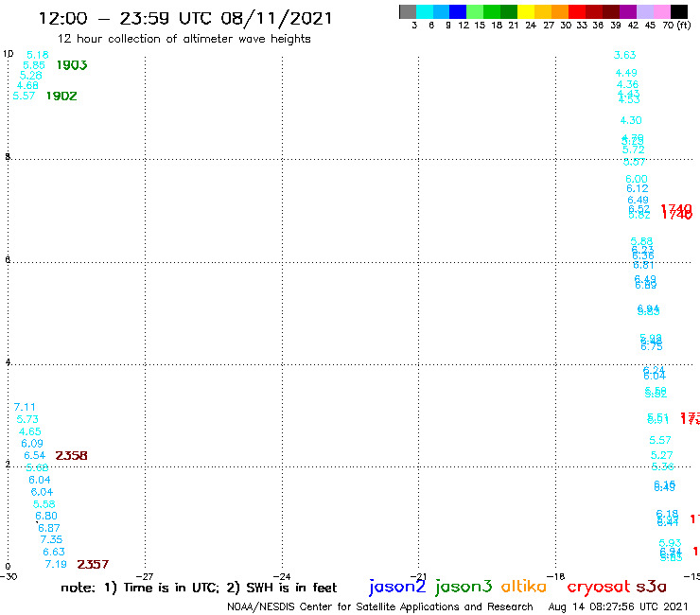
Task: Click the wave height value 5.26
Action: click(x=31, y=76)
